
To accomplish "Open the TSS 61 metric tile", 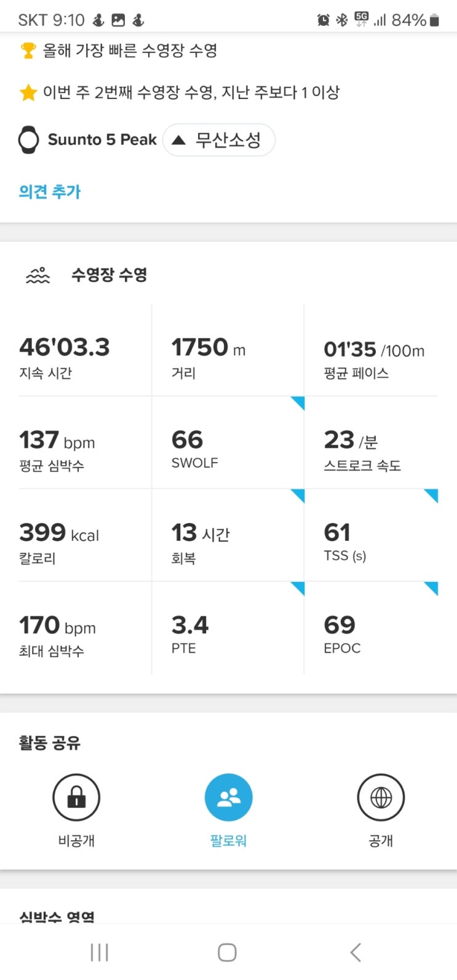I will click(x=371, y=535).
